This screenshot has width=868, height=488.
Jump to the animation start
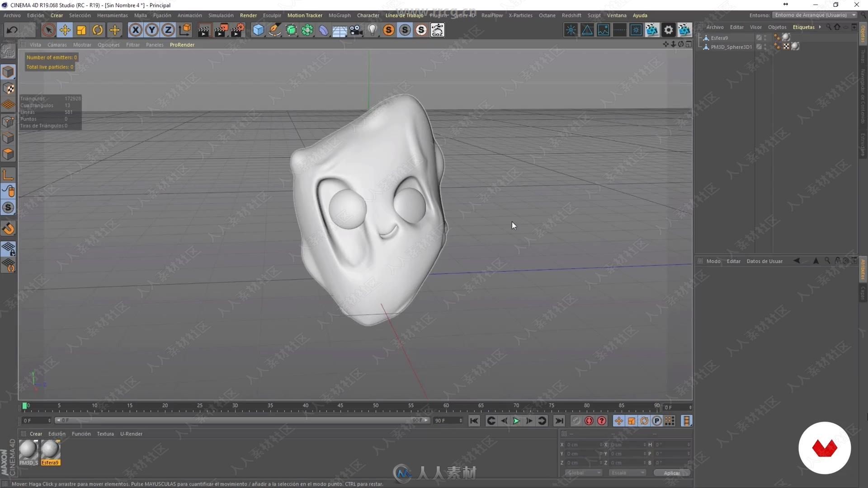474,421
